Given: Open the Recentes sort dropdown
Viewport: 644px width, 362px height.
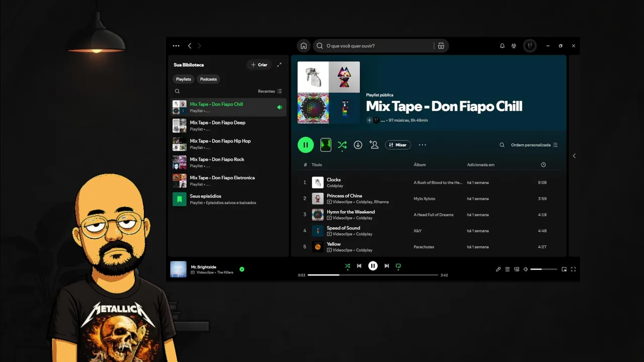Looking at the screenshot, I should click(270, 92).
